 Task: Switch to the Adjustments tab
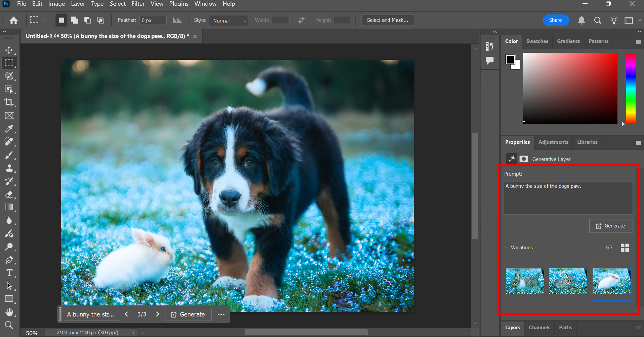[553, 142]
